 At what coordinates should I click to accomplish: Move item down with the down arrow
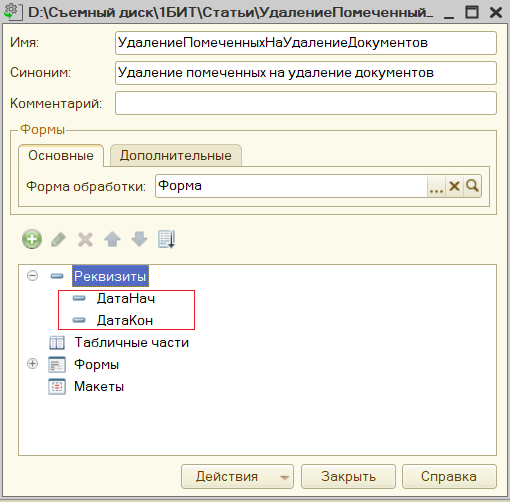tap(139, 239)
